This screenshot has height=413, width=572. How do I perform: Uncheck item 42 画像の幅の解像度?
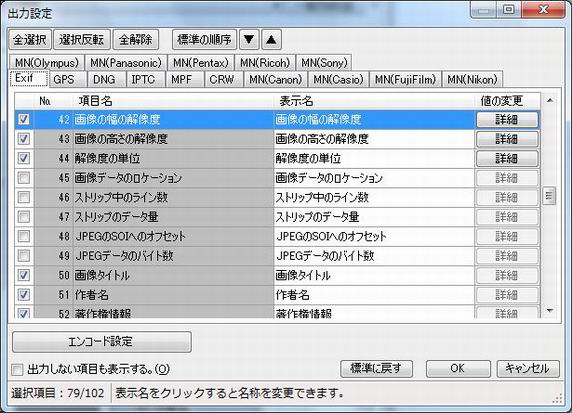click(24, 119)
